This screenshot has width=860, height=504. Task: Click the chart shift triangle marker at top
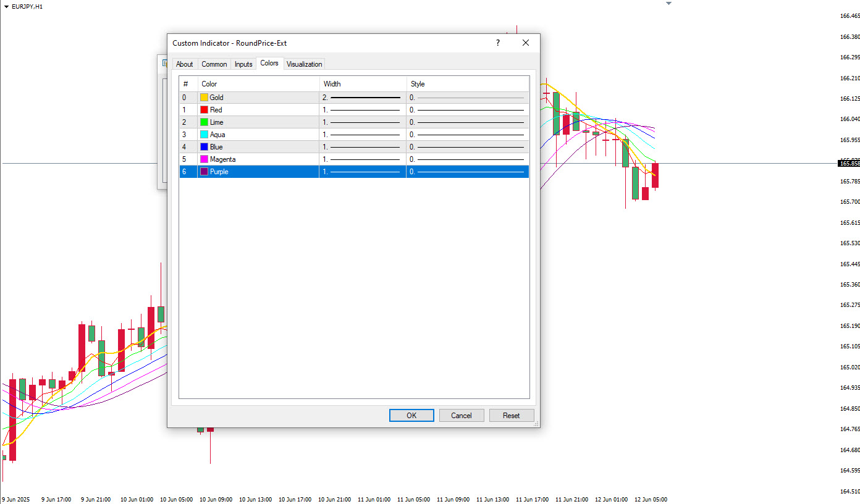click(668, 4)
